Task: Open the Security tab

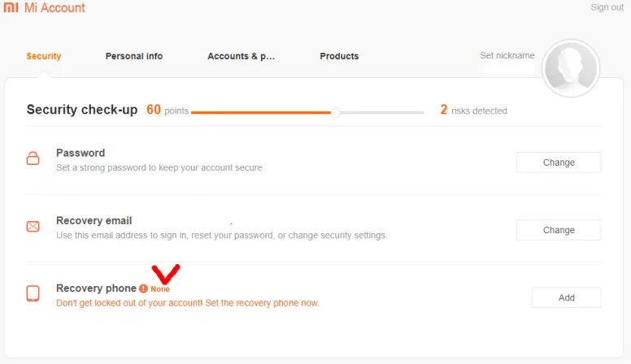Action: pyautogui.click(x=44, y=56)
